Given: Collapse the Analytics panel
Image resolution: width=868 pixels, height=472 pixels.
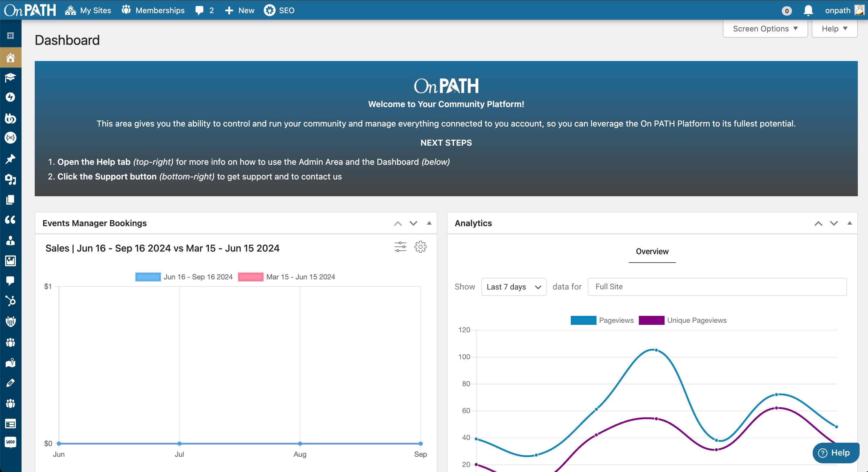Looking at the screenshot, I should tap(849, 223).
